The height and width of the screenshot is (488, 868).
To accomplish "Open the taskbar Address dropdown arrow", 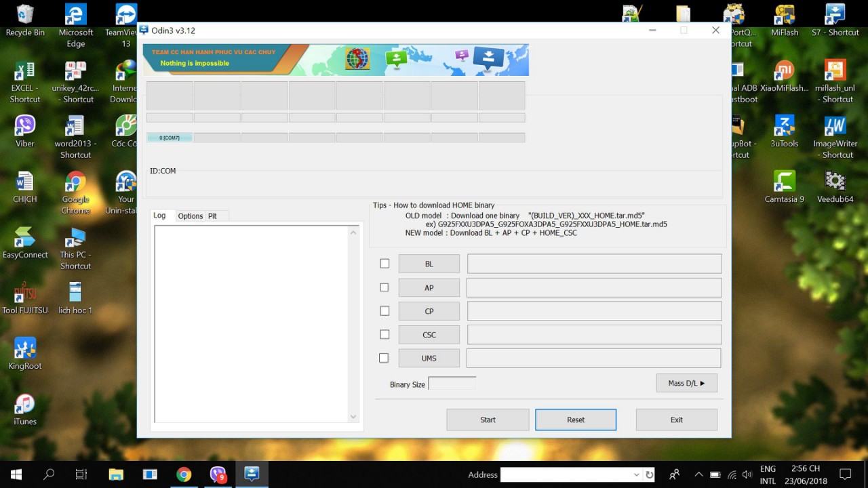I will pos(636,474).
